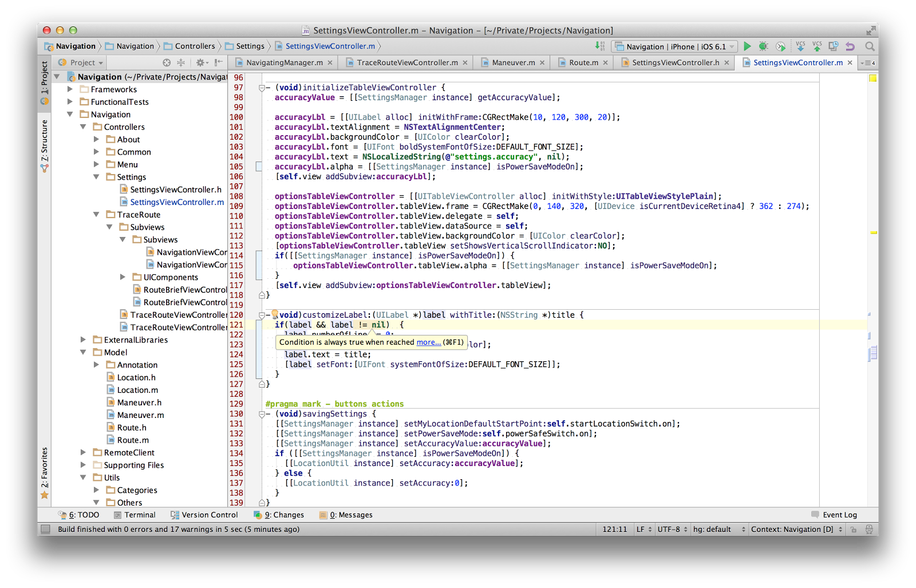Expand the ExternalLibraries folder

pyautogui.click(x=83, y=340)
